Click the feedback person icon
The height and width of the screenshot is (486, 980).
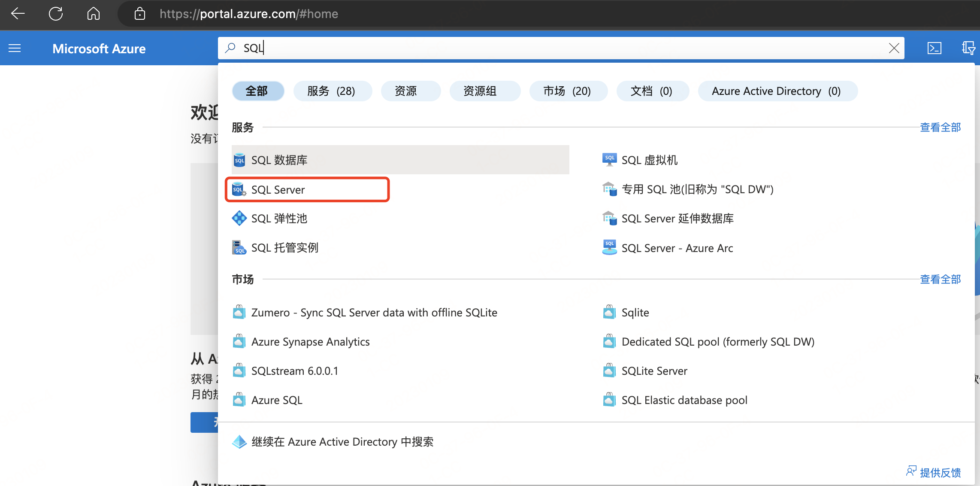pyautogui.click(x=911, y=471)
